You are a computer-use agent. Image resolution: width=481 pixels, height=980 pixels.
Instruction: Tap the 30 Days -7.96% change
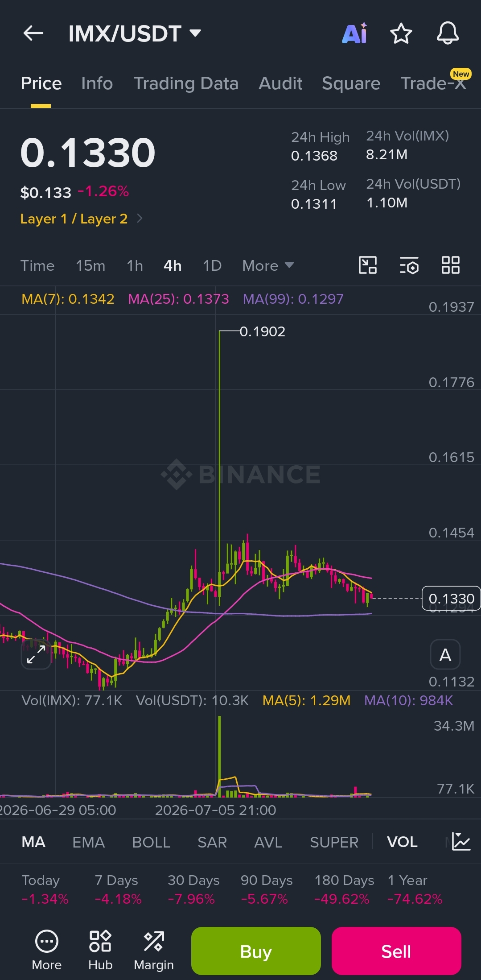[193, 889]
